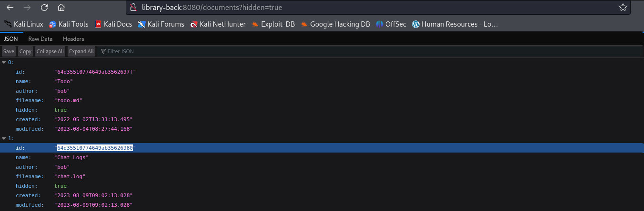This screenshot has width=644, height=211.
Task: Reload the current page
Action: [x=44, y=8]
